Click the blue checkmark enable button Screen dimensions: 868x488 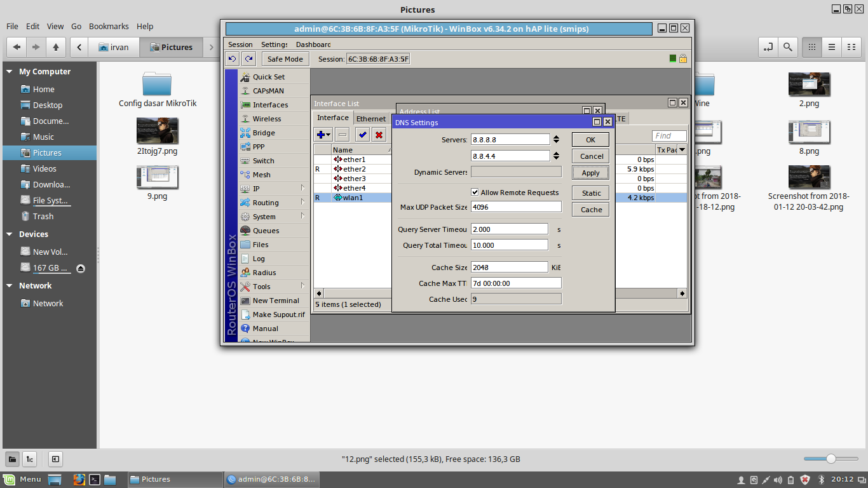coord(363,134)
